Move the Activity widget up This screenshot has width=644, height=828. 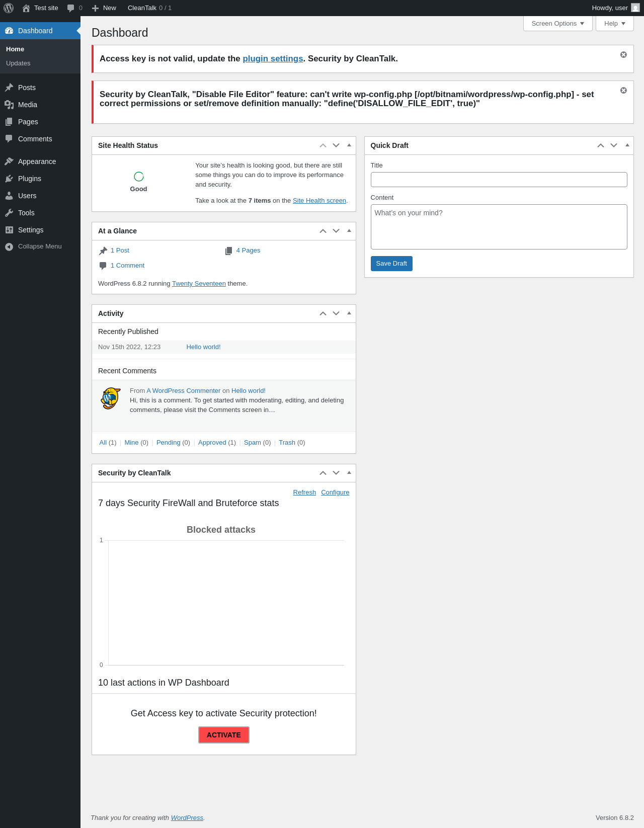point(323,313)
